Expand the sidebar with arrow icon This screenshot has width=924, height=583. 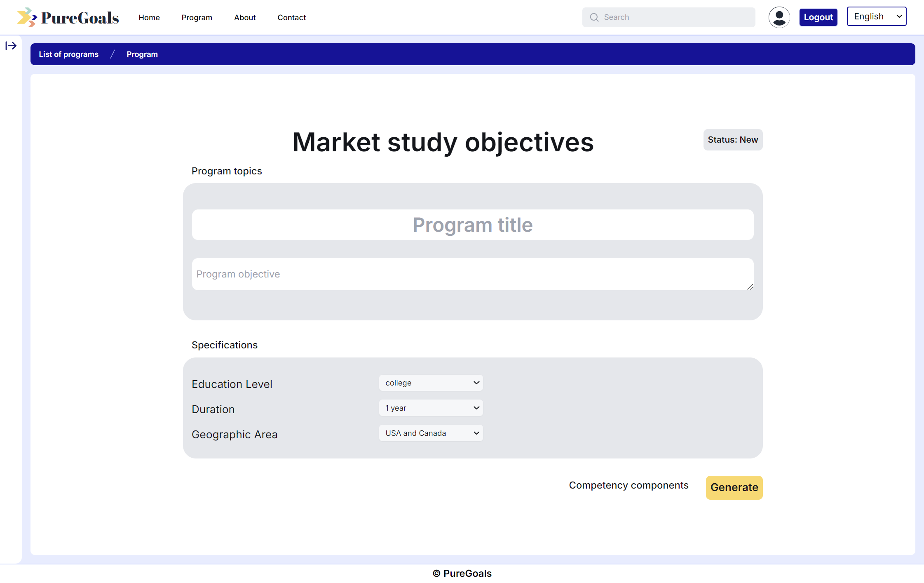tap(11, 46)
